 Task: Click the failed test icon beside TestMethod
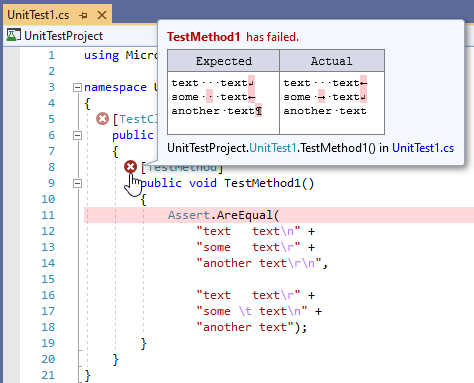point(130,167)
